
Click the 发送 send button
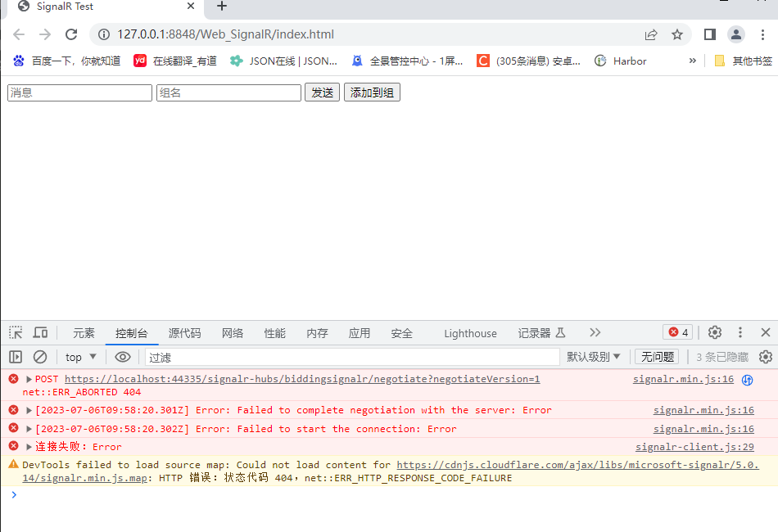[322, 92]
